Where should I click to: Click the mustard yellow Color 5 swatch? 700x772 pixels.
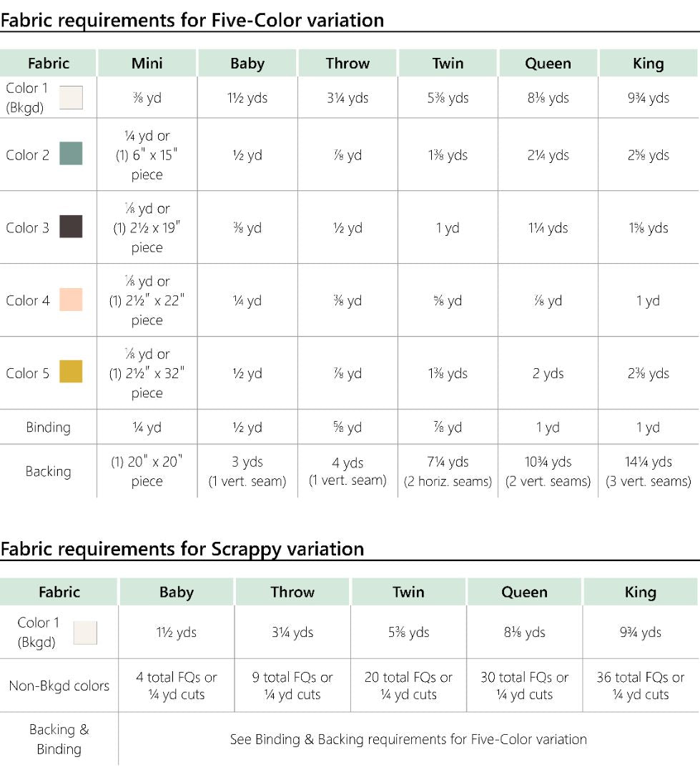click(x=71, y=372)
